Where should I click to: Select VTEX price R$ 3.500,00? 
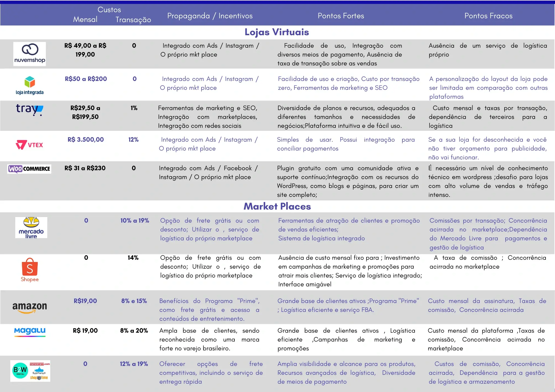[85, 139]
